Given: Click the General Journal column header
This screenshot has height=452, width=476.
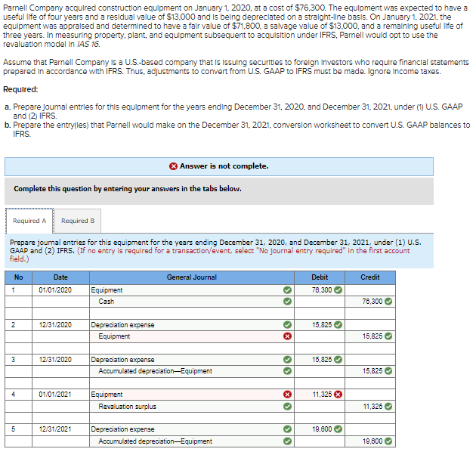Looking at the screenshot, I should pyautogui.click(x=192, y=277).
